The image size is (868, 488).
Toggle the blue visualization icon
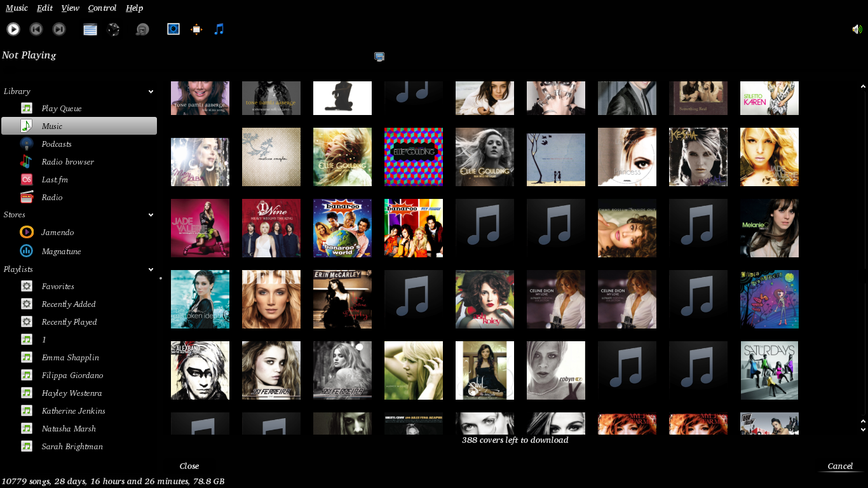173,29
